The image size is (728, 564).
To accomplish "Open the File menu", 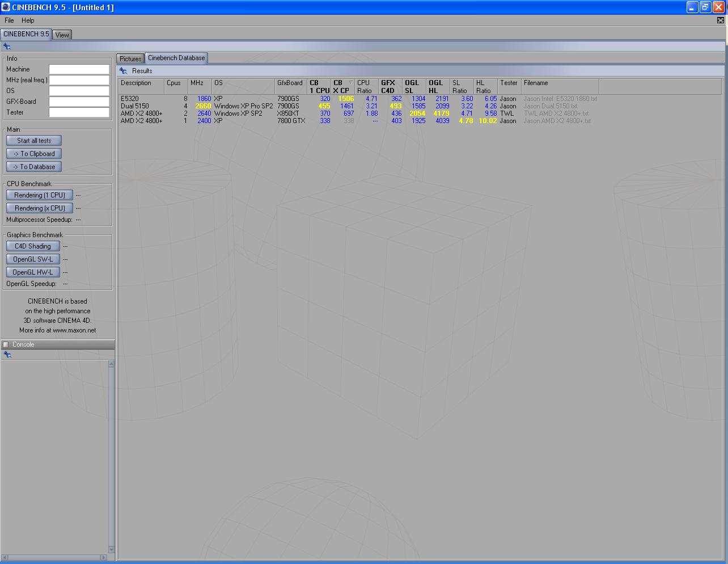I will tap(9, 20).
